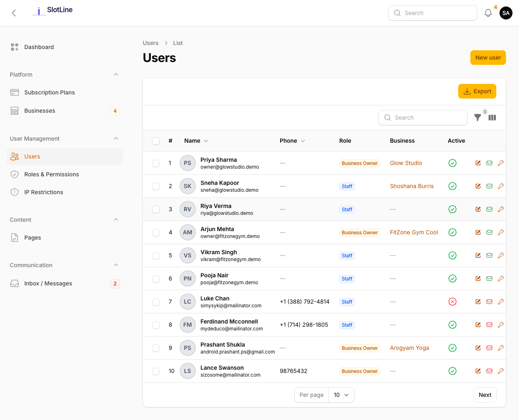This screenshot has width=519, height=420.
Task: Edit user Vikram Singh
Action: click(x=478, y=255)
